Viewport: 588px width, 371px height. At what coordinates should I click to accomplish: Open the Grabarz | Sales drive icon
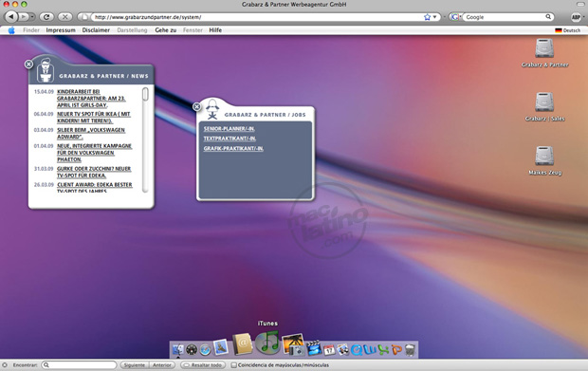pyautogui.click(x=544, y=102)
